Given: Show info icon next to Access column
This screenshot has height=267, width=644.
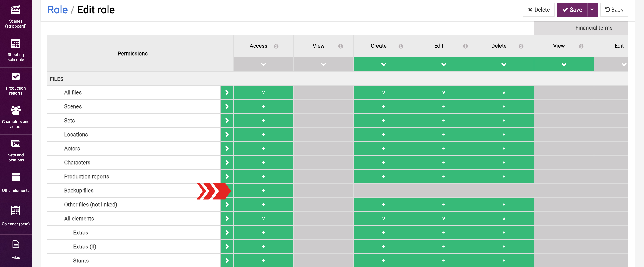Looking at the screenshot, I should click(x=276, y=46).
